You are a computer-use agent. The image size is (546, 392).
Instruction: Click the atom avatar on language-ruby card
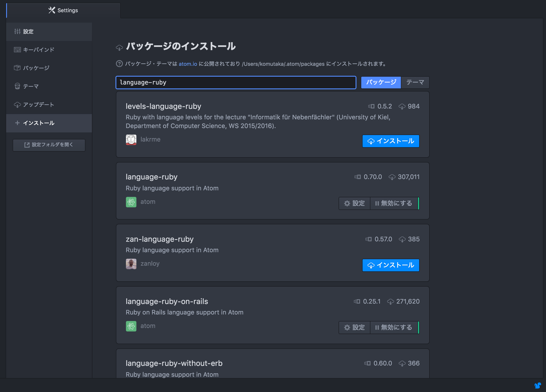131,202
